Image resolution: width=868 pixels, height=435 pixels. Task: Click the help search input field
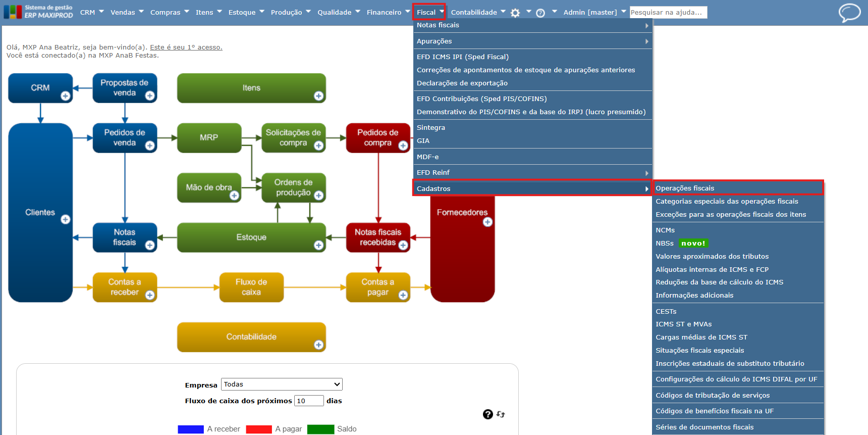(668, 12)
